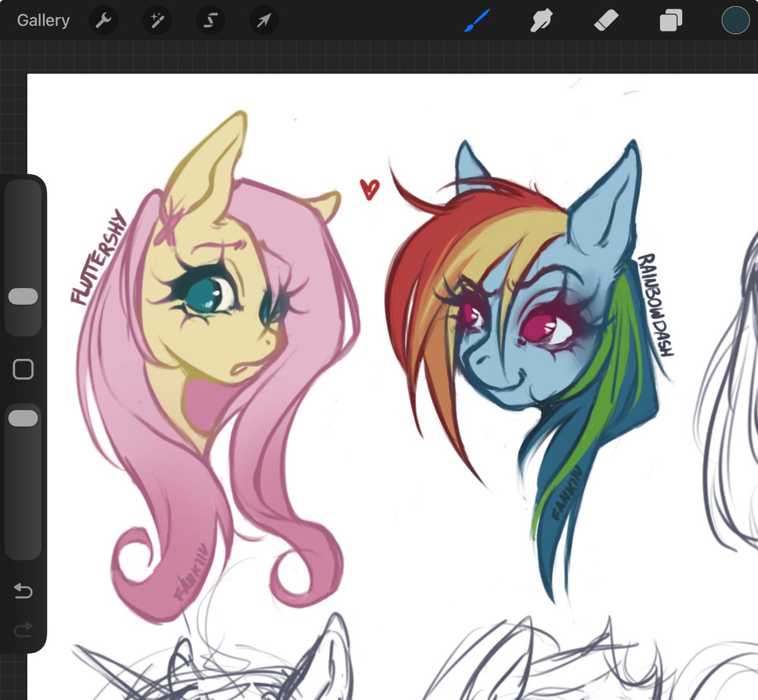Select the Smudge tool
The image size is (758, 700).
[x=541, y=21]
